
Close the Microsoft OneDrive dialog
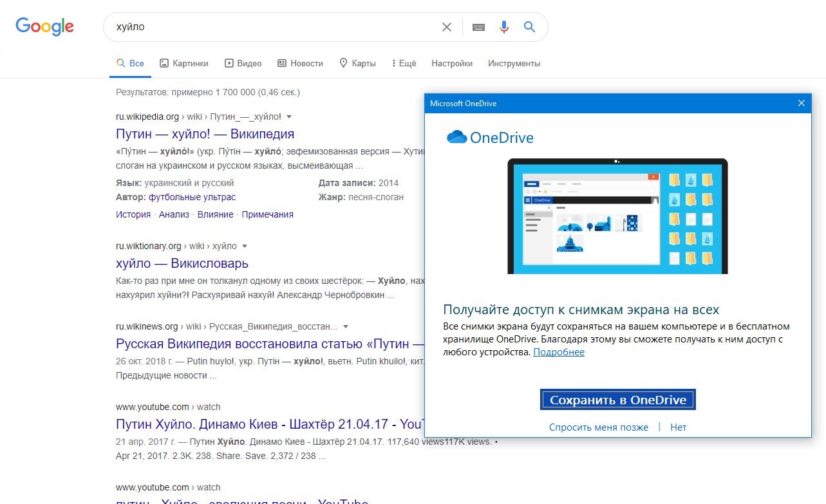point(802,103)
